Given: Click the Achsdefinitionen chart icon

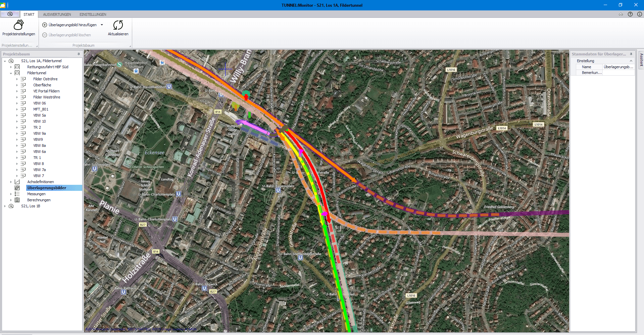Looking at the screenshot, I should coord(17,182).
